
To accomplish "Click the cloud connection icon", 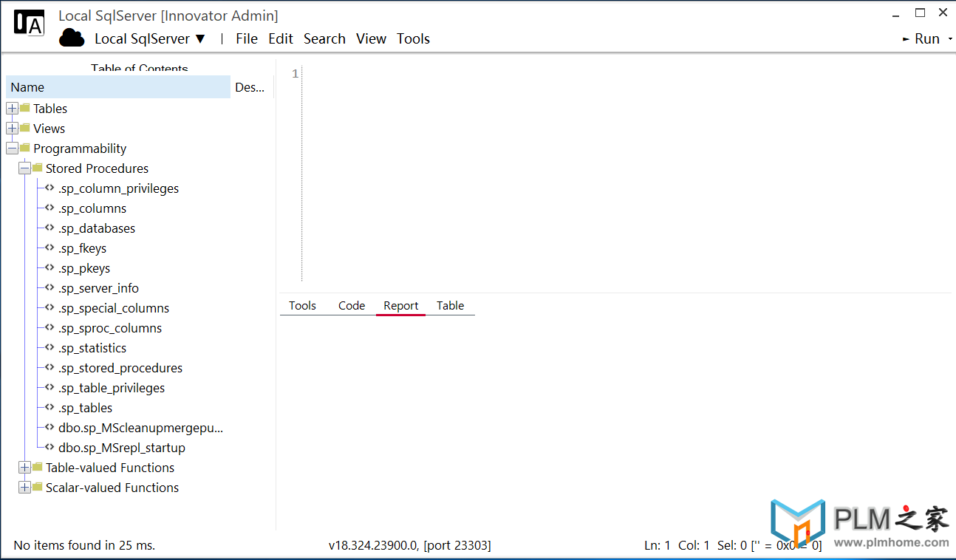I will pyautogui.click(x=72, y=38).
